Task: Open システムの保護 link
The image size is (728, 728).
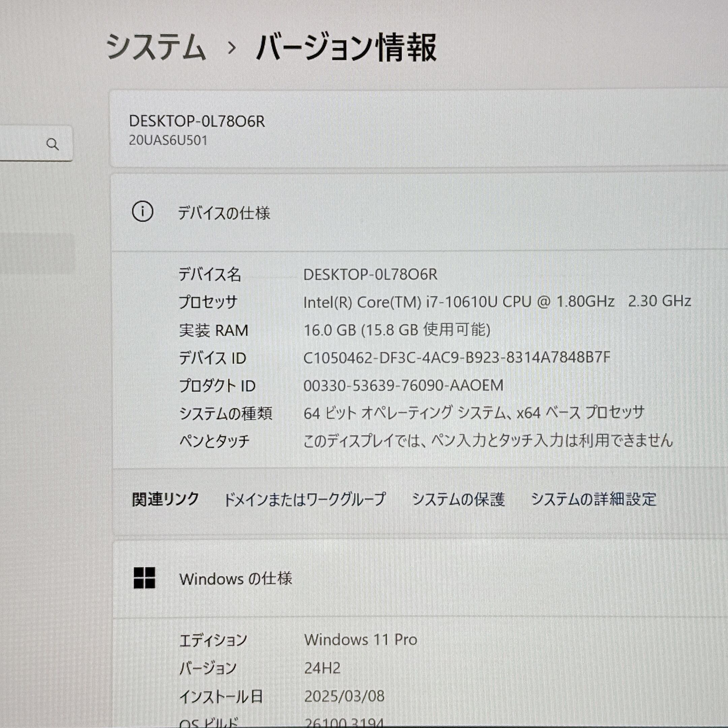Action: click(x=458, y=499)
